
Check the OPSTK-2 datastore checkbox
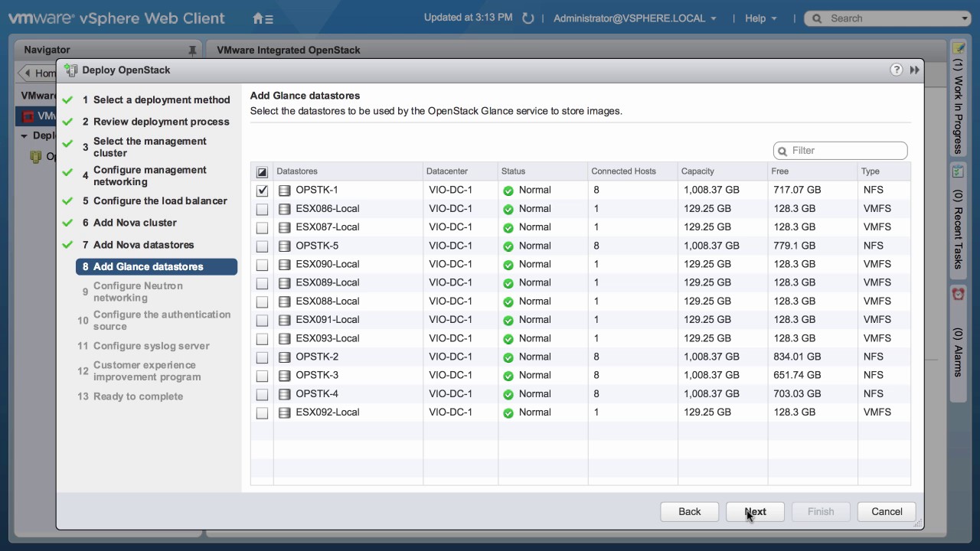pos(262,357)
